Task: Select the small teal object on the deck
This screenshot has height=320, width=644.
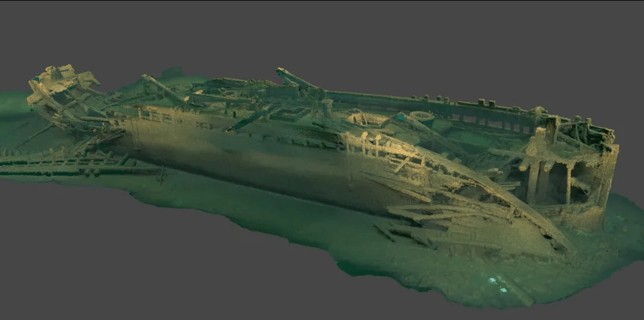Action: [401, 117]
